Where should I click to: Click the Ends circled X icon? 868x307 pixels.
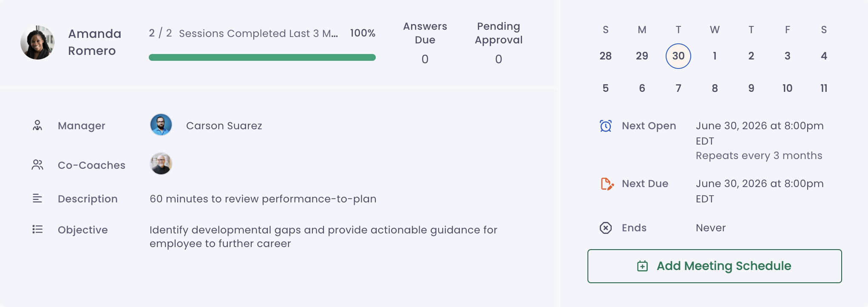(606, 228)
